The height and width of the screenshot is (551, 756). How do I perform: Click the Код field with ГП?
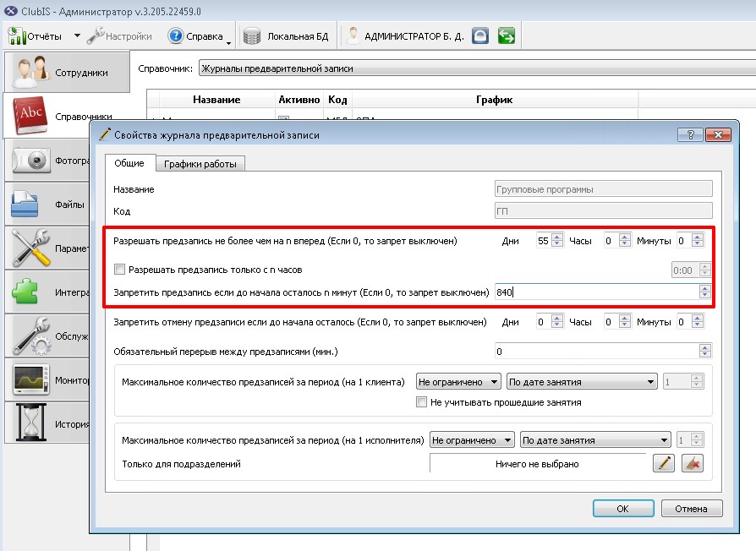coord(603,211)
